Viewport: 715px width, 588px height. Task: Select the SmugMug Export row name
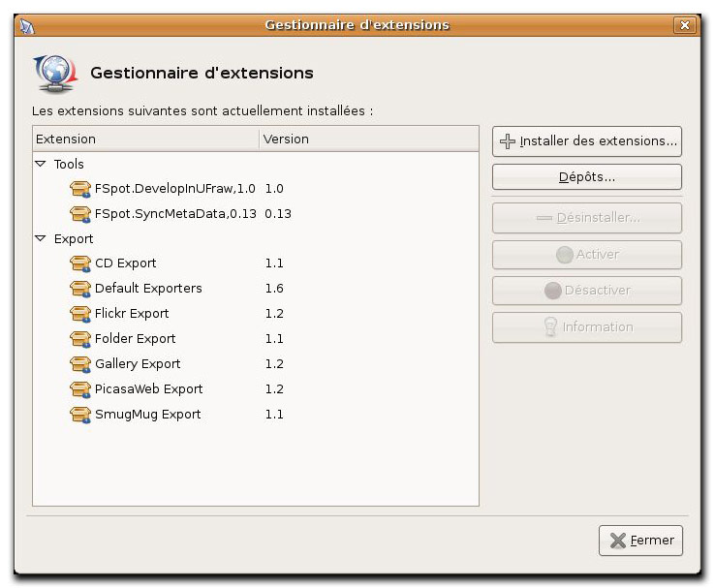(147, 415)
